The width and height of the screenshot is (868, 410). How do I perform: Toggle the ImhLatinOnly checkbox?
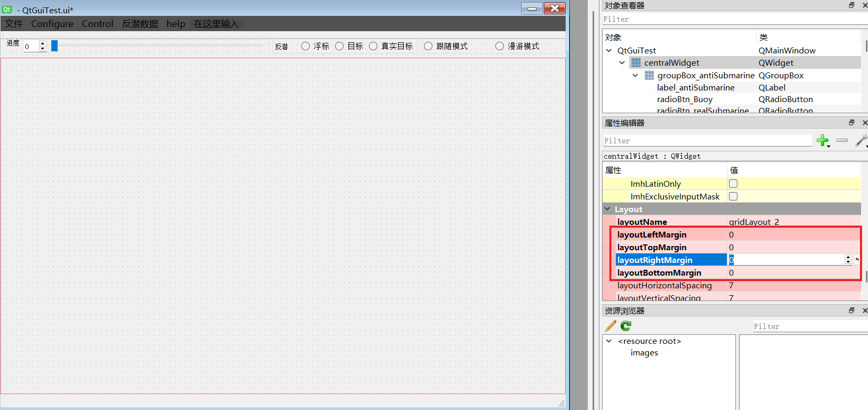[733, 184]
